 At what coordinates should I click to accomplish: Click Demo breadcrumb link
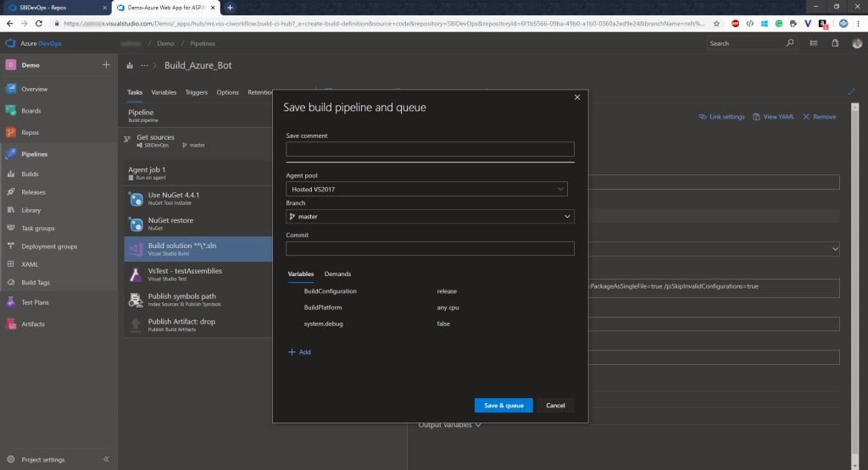(165, 43)
